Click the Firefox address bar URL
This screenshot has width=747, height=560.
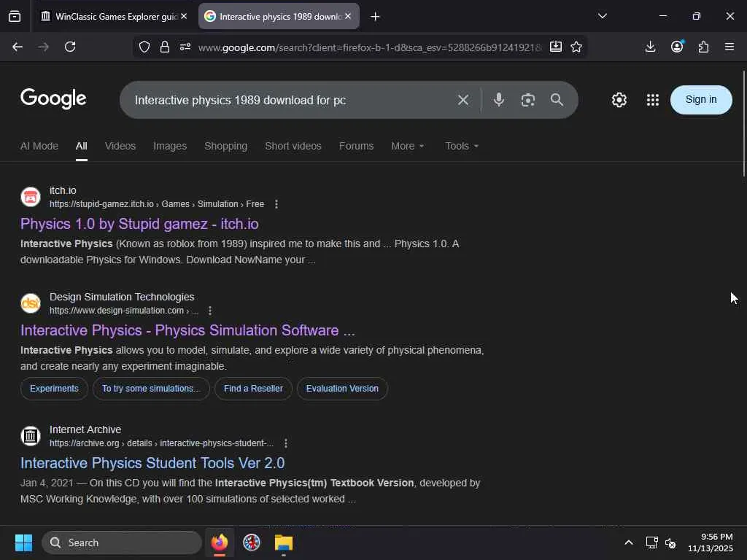click(x=370, y=47)
